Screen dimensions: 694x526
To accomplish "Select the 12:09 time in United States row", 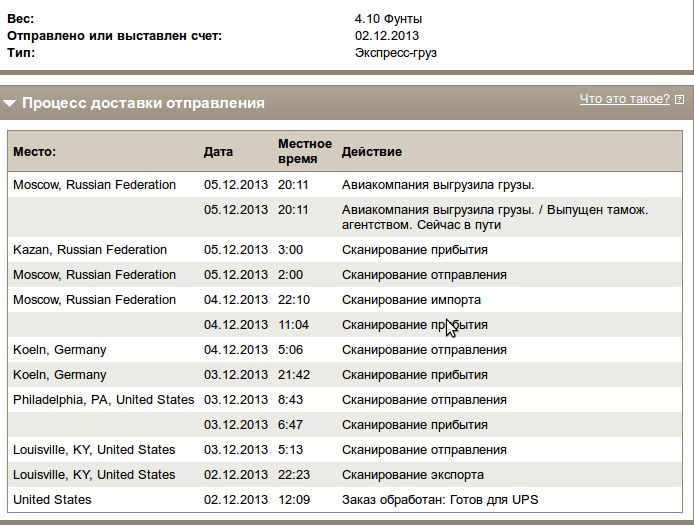I will click(x=294, y=500).
